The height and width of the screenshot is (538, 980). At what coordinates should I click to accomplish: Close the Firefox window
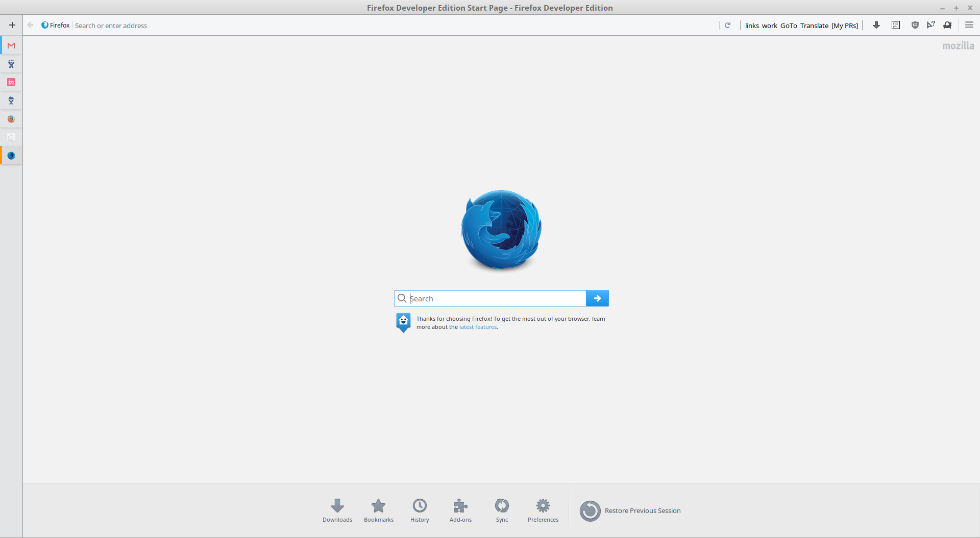970,8
